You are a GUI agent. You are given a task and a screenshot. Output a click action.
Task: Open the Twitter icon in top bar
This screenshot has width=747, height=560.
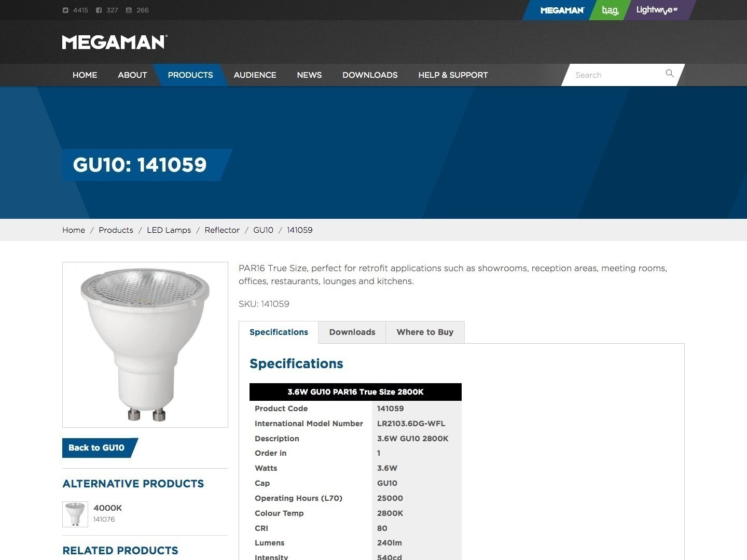(x=65, y=10)
